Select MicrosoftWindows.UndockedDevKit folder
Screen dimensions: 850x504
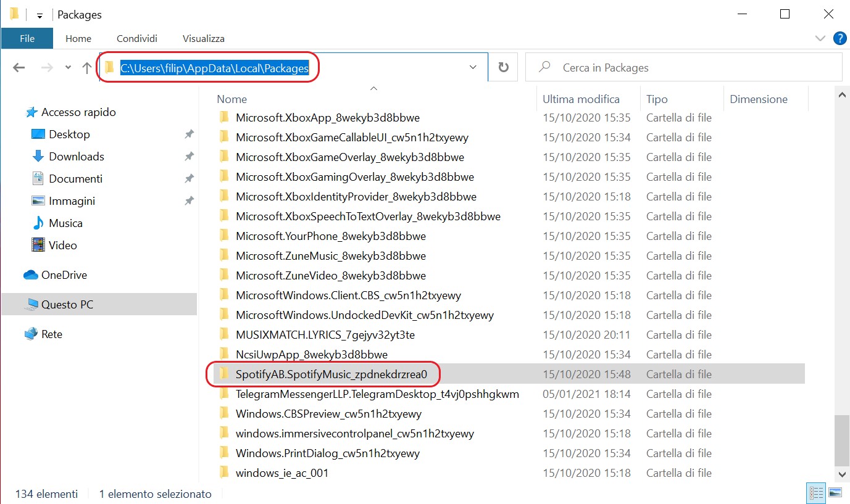(x=365, y=315)
